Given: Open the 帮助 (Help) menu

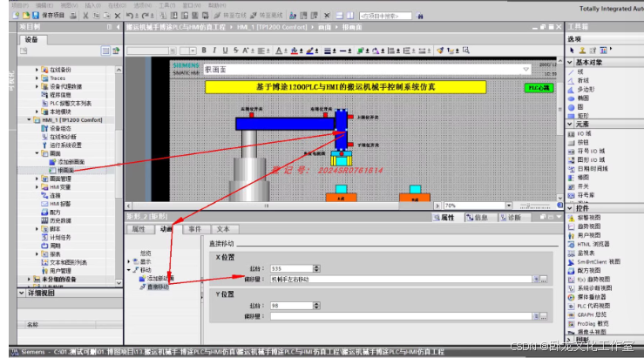Looking at the screenshot, I should (217, 5).
